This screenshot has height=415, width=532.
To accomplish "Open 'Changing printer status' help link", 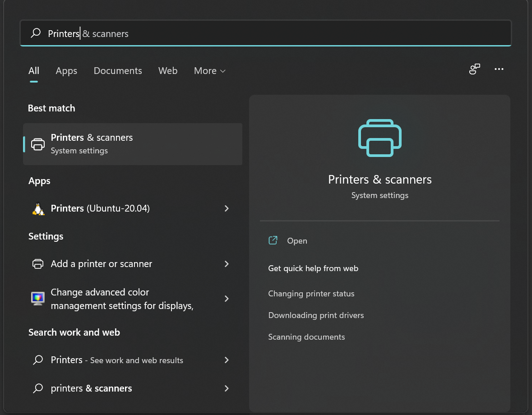I will click(x=311, y=294).
